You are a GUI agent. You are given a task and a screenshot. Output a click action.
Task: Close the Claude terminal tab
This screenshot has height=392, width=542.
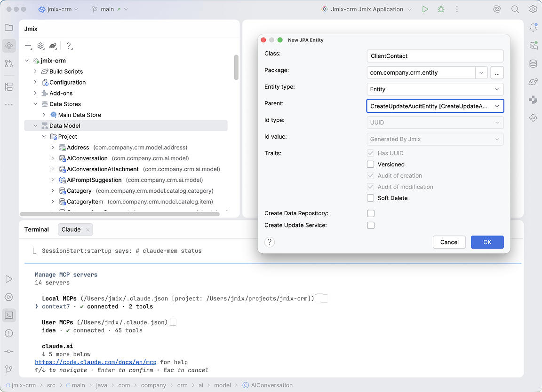(88, 230)
